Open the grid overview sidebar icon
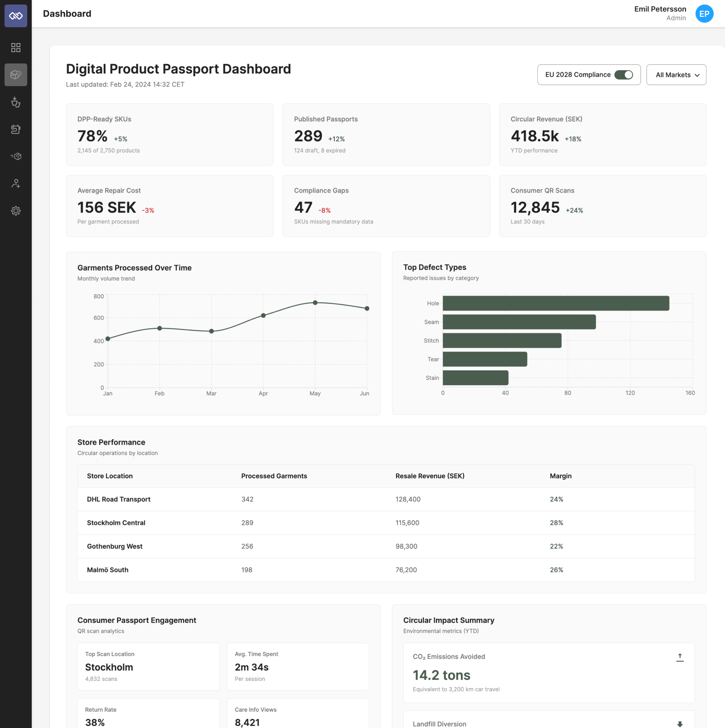Screen dimensions: 725x728 (16, 48)
